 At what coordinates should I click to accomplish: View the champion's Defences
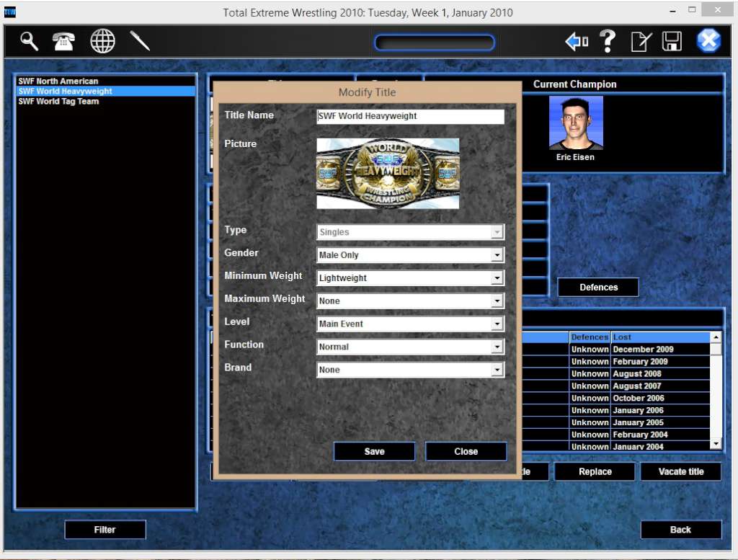[597, 286]
